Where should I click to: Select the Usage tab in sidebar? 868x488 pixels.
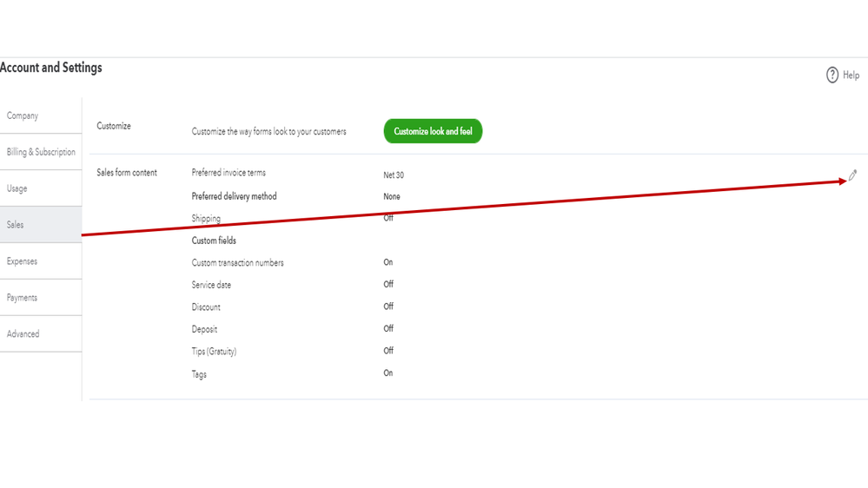point(17,188)
